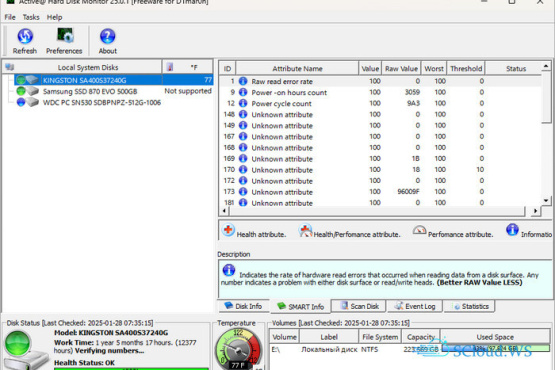Screen dimensions: 555x370
Task: Click Capacity column header in Volumes
Action: tap(420, 337)
